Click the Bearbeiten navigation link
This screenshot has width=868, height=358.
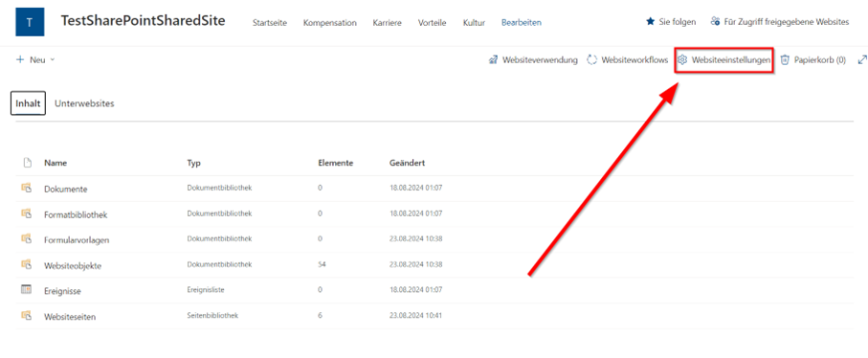click(522, 23)
